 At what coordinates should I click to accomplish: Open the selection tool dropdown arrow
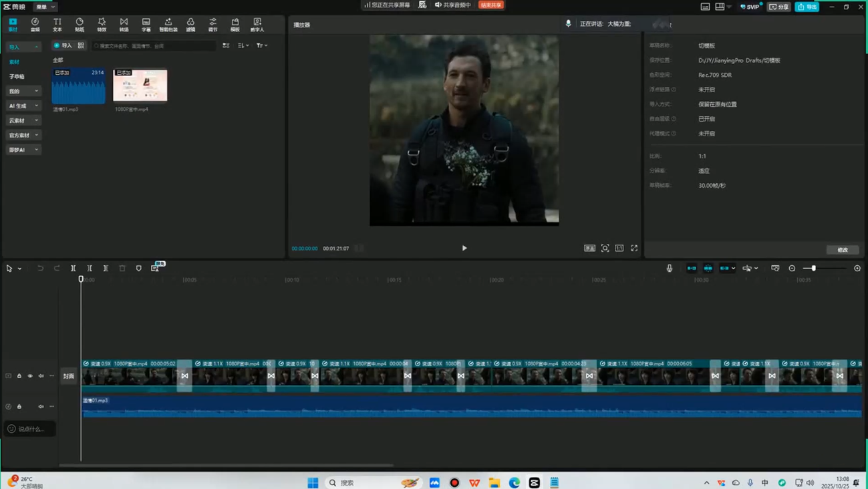point(20,269)
